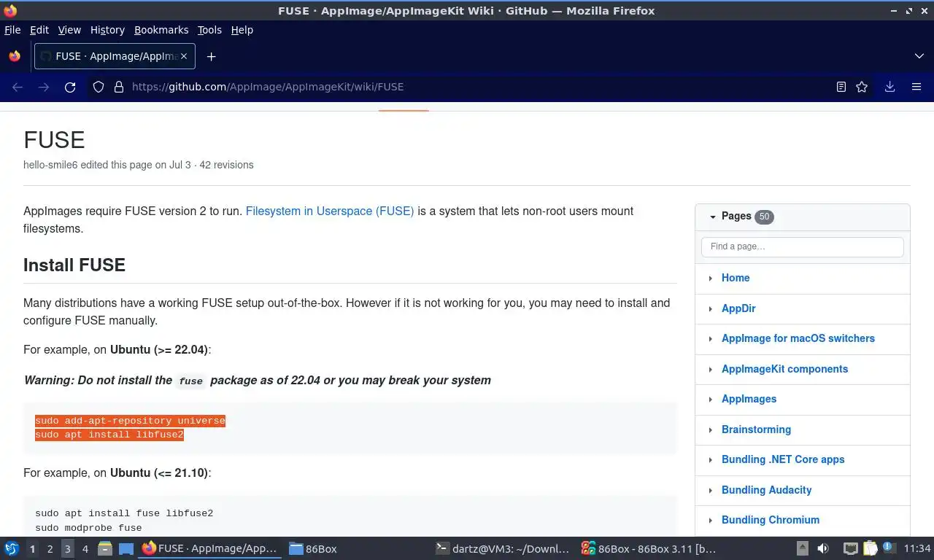
Task: Switch to the dartz@VM3 terminal window
Action: point(502,548)
